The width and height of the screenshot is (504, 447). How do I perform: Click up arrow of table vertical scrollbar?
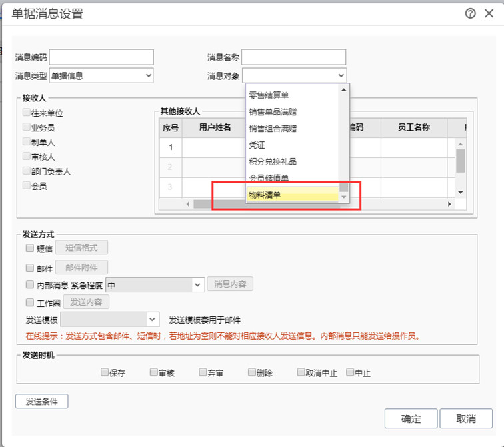click(460, 143)
